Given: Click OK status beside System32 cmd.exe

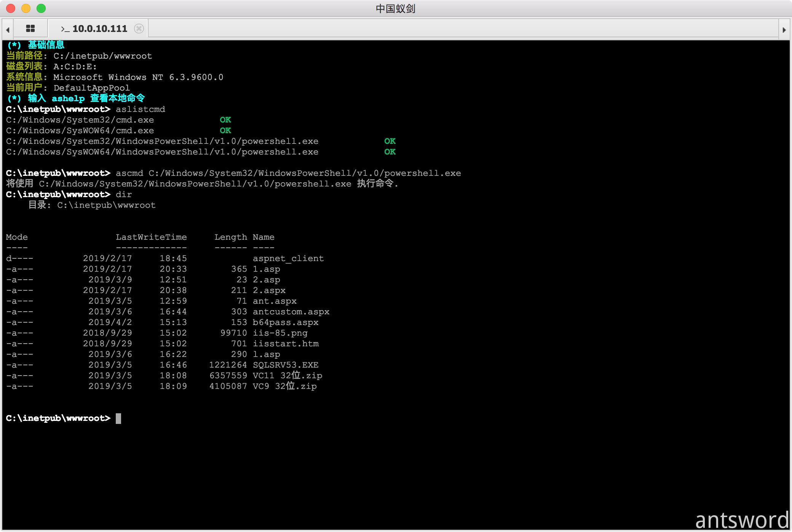Looking at the screenshot, I should pyautogui.click(x=225, y=120).
